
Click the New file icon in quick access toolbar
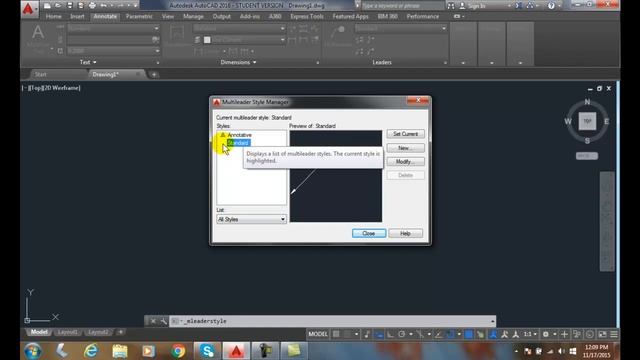coord(47,6)
